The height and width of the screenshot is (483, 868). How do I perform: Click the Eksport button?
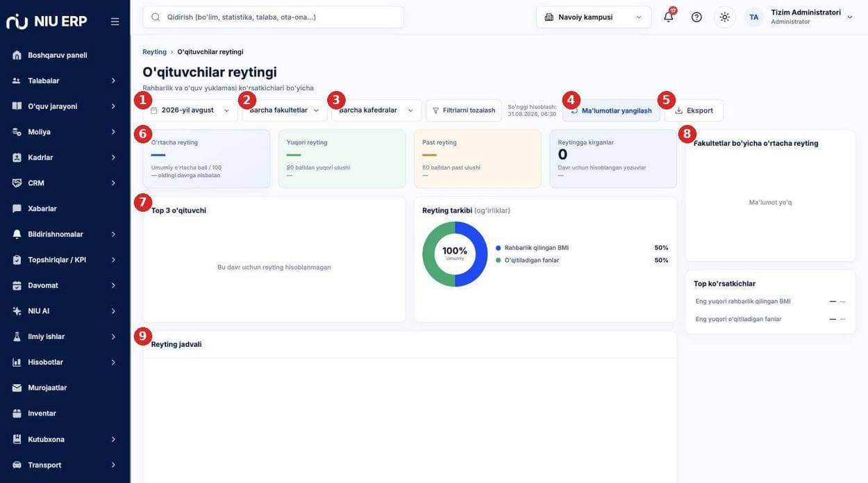(x=694, y=110)
